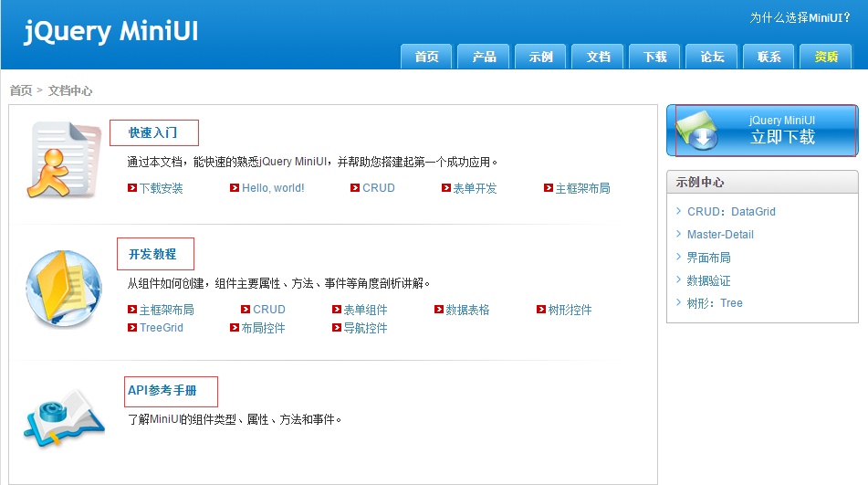Viewport: 868px width, 485px height.
Task: Click the 示例中心 panel header
Action: point(763,182)
